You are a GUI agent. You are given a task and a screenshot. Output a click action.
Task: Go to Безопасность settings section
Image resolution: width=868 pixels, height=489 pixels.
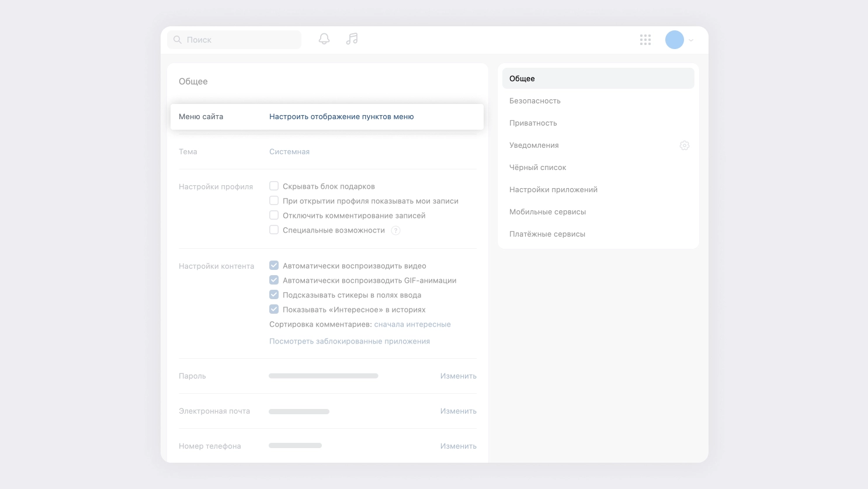pyautogui.click(x=598, y=100)
